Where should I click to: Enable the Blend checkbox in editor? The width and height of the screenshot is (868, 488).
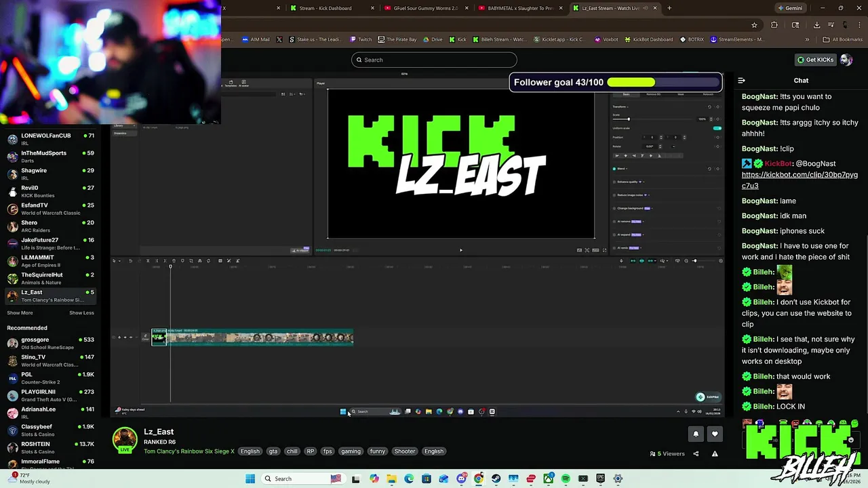614,169
